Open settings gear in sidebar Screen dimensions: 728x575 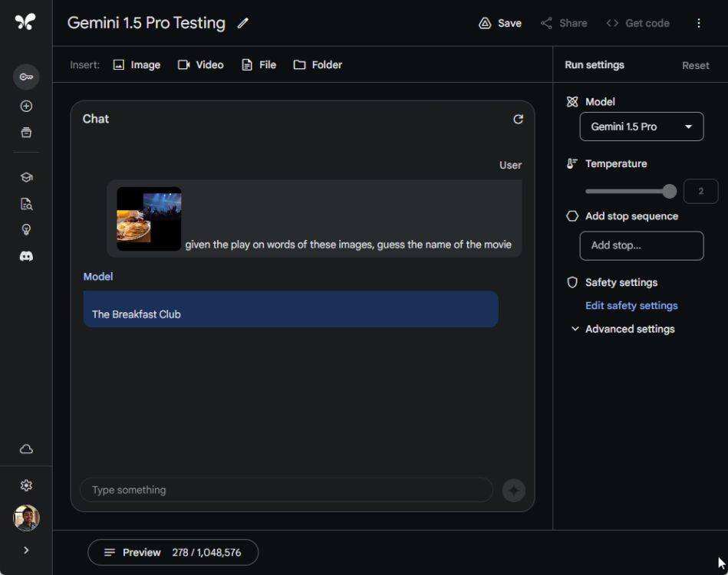[26, 485]
